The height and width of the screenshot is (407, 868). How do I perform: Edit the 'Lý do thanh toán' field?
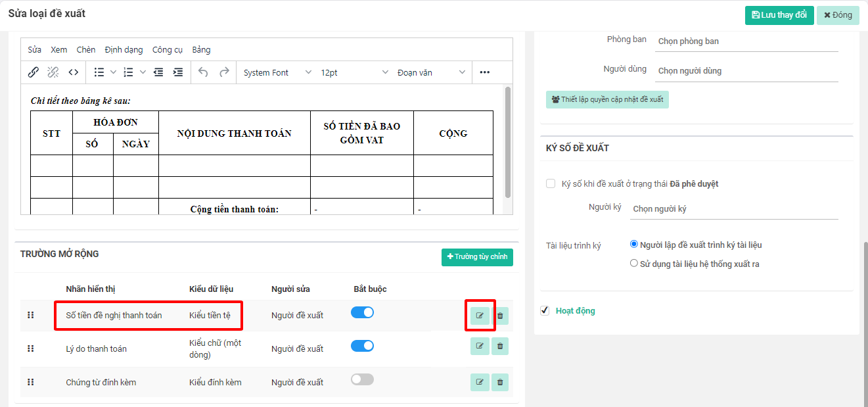point(480,346)
